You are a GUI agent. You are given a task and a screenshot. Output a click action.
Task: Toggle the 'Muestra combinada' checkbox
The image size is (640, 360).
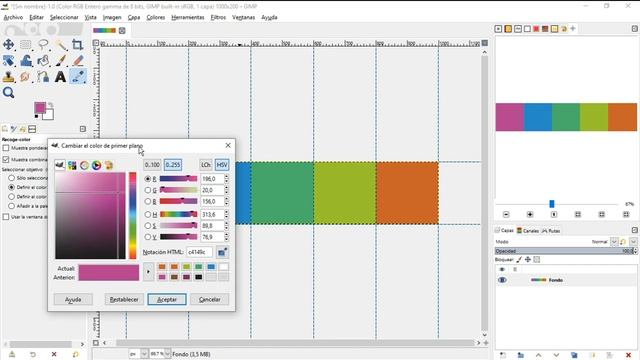[x=6, y=159]
